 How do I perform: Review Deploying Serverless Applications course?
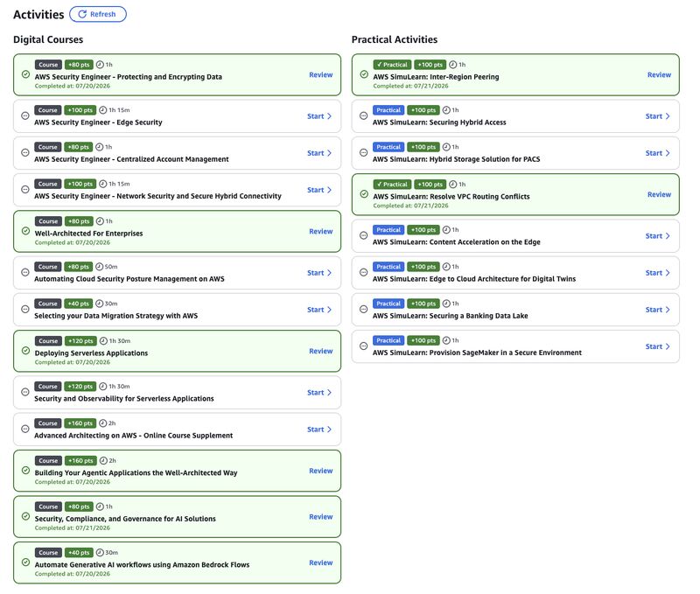(x=320, y=351)
